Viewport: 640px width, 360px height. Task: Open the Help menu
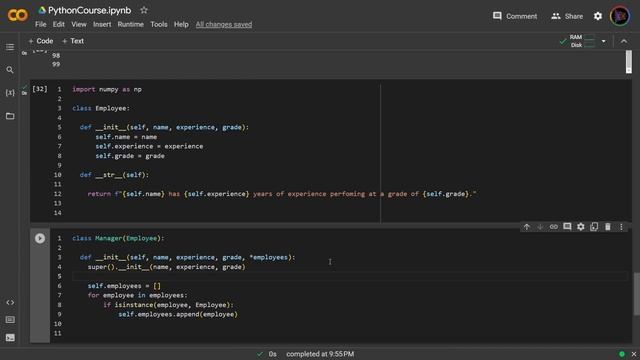[x=181, y=24]
